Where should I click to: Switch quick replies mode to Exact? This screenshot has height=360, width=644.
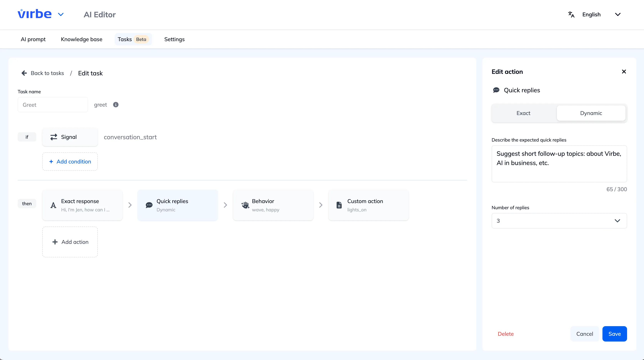point(523,113)
